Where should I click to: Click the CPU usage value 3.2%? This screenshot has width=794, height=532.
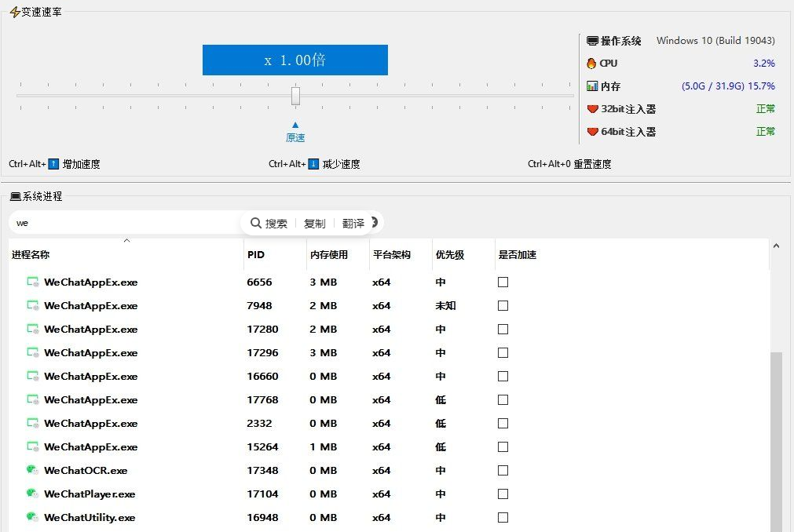pos(764,64)
